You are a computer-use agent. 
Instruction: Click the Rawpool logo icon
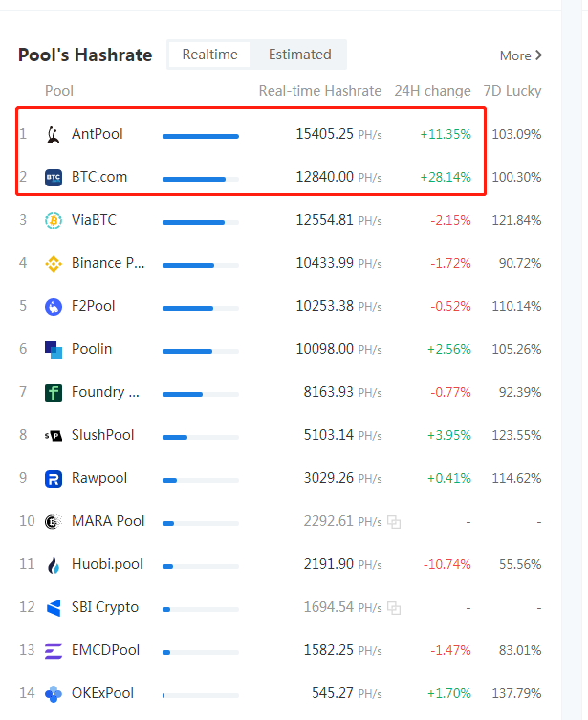[x=54, y=478]
